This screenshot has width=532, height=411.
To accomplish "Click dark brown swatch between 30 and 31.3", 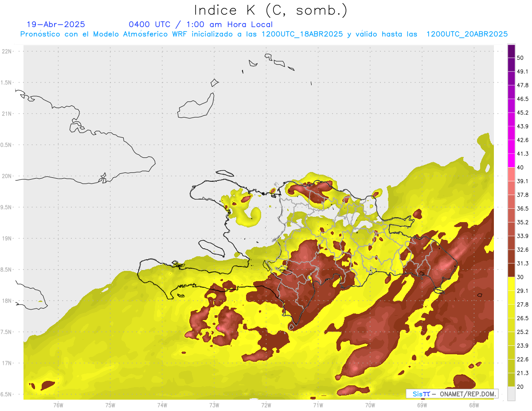I will pos(511,270).
